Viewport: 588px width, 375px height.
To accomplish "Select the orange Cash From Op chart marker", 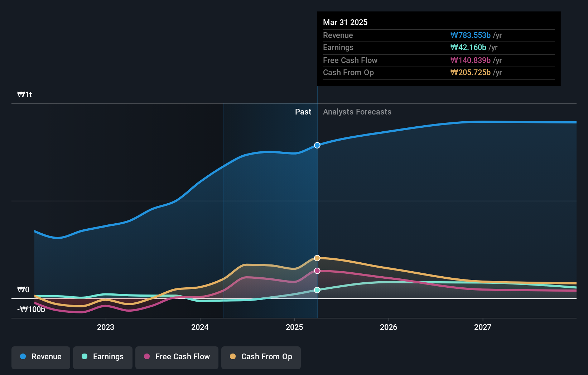I will (317, 258).
